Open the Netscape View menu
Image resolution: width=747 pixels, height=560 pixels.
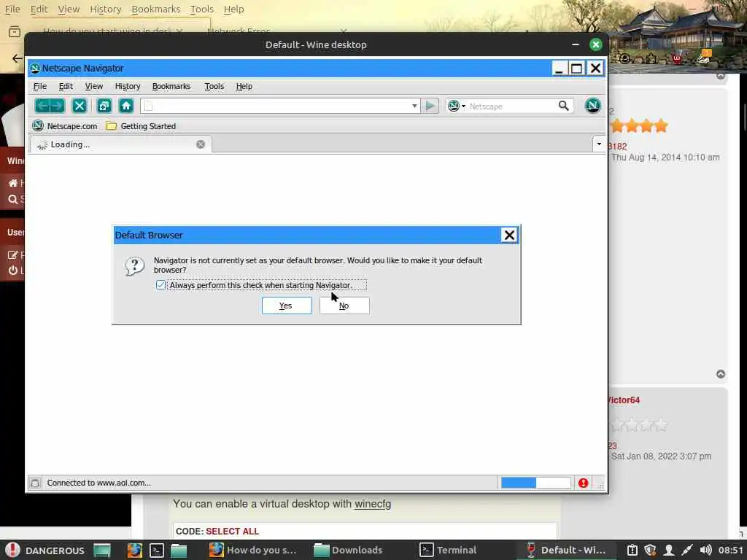pyautogui.click(x=94, y=86)
